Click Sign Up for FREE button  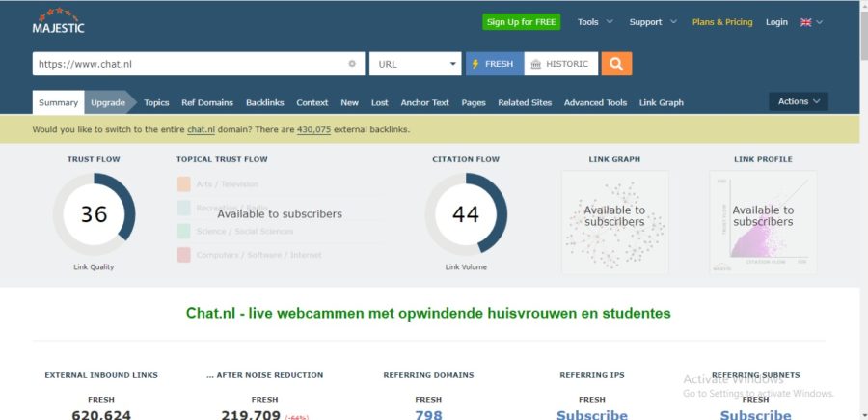point(521,22)
